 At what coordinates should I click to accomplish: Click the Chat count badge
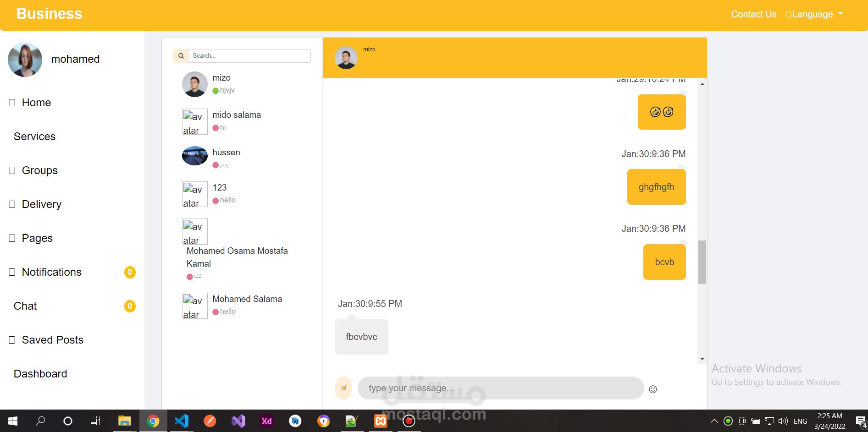coord(130,306)
